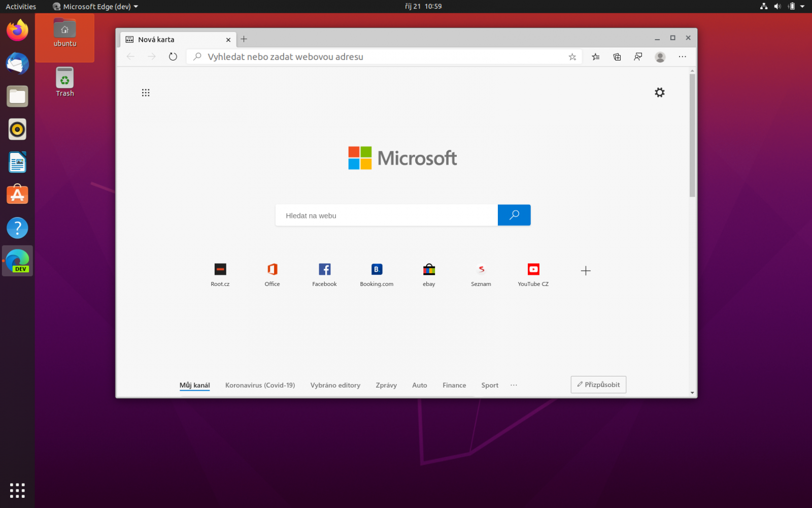Image resolution: width=812 pixels, height=508 pixels.
Task: Add a new site tile with plus
Action: [x=586, y=271]
